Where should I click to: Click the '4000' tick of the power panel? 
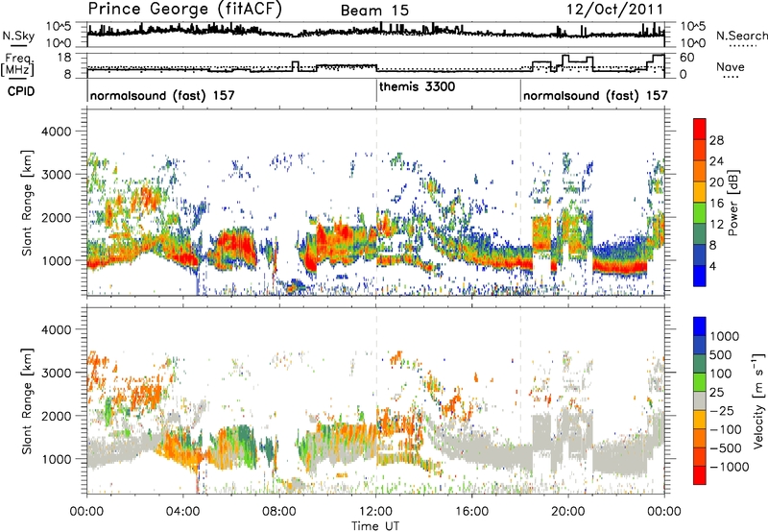(56, 132)
